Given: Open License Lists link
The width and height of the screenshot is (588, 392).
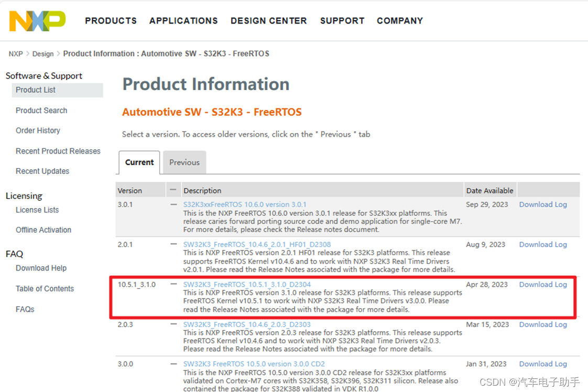Looking at the screenshot, I should point(37,210).
